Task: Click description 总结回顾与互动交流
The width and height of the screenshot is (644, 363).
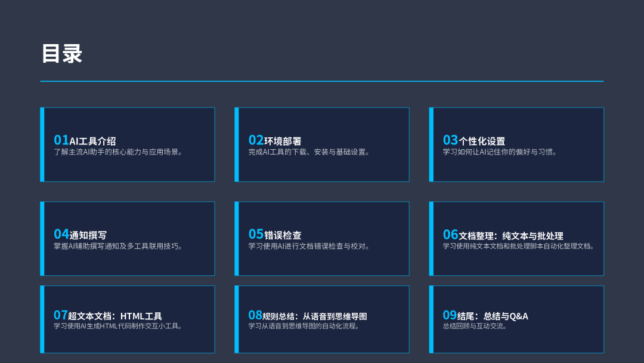Action: point(475,326)
